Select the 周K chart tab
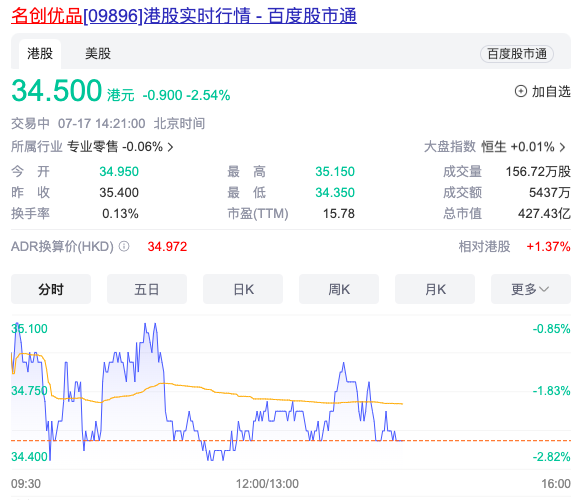Image resolution: width=582 pixels, height=500 pixels. click(x=339, y=289)
